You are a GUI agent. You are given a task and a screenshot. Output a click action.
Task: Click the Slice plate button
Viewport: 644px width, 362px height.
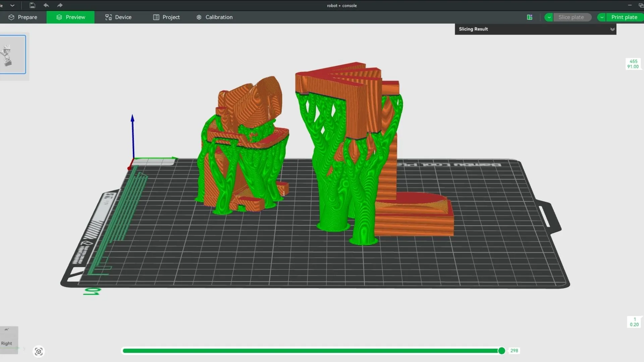pyautogui.click(x=571, y=17)
